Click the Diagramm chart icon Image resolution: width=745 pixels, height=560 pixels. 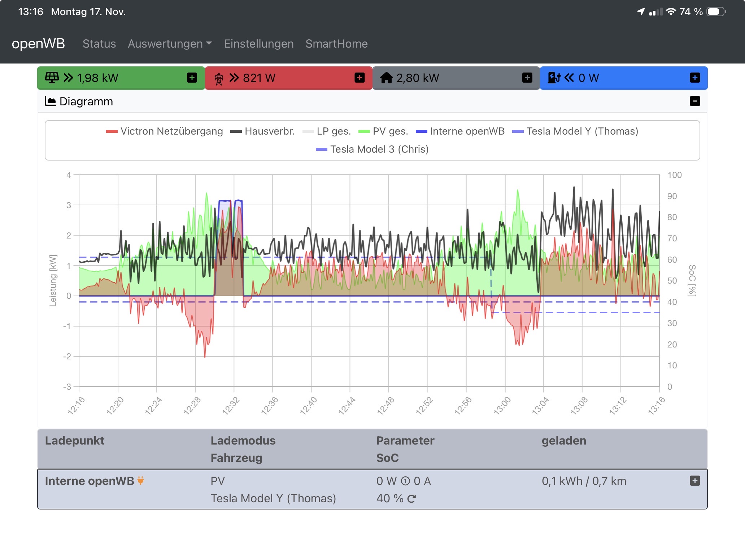(x=50, y=101)
